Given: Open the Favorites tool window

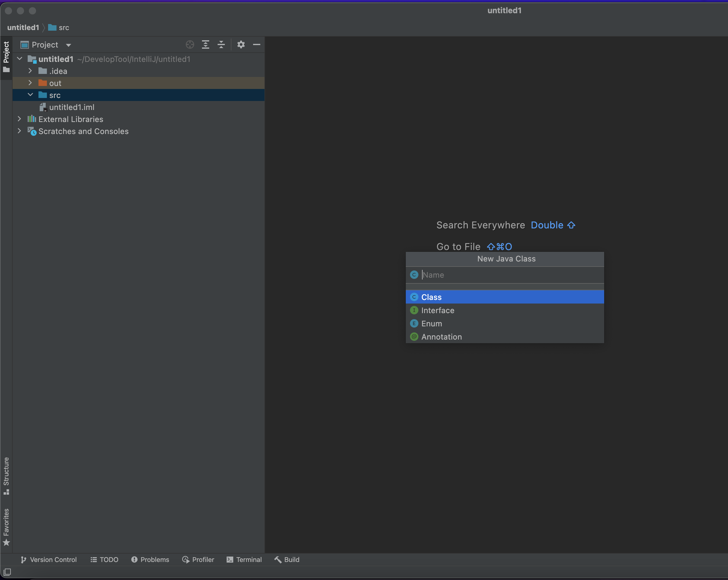Looking at the screenshot, I should coord(6,527).
